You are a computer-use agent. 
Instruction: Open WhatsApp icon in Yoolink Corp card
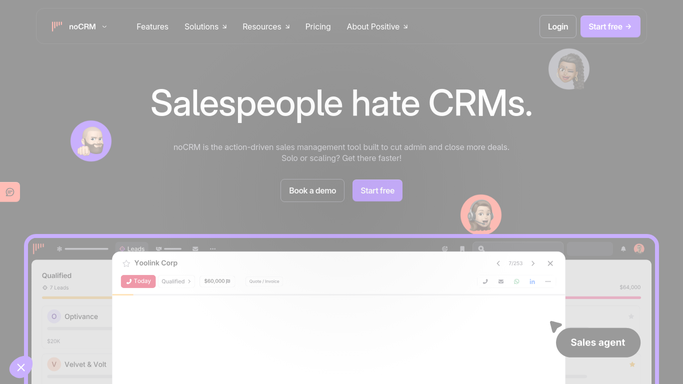[x=517, y=282]
